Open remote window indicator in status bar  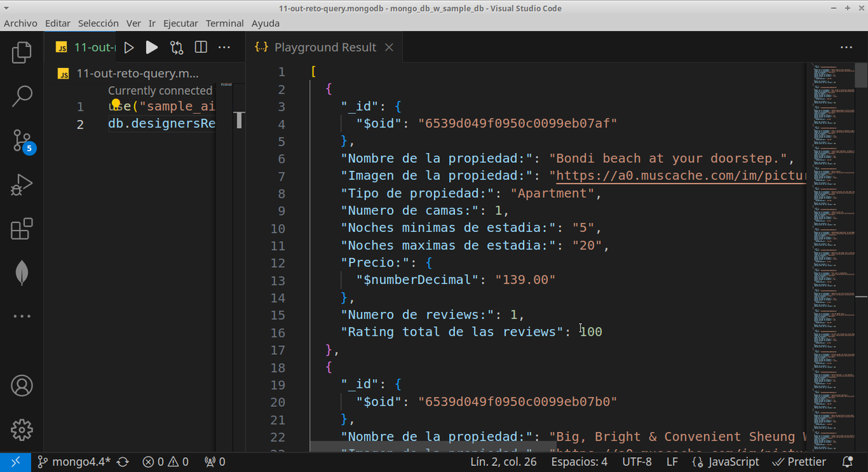click(x=15, y=462)
